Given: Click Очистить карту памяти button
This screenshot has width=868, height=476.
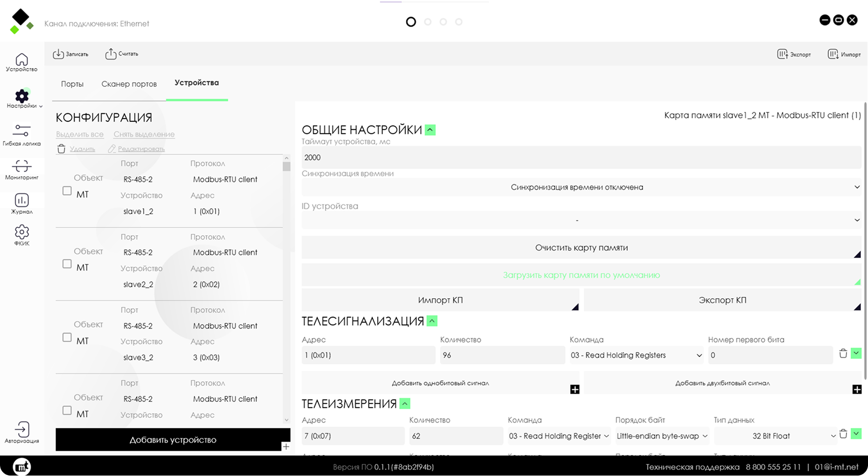Looking at the screenshot, I should tap(581, 248).
